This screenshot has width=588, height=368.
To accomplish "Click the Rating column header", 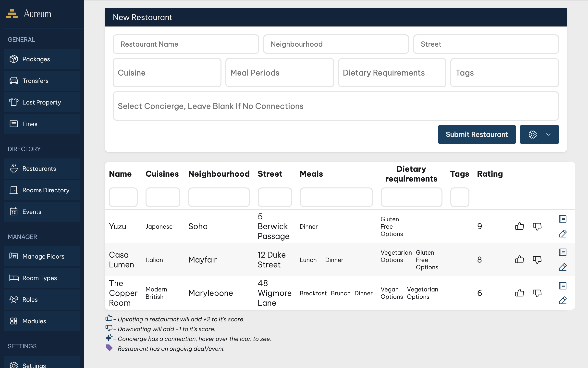I will (x=490, y=174).
